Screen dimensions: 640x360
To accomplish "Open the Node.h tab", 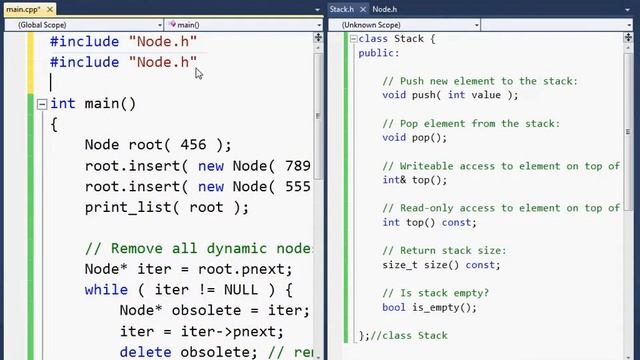I will coord(384,9).
